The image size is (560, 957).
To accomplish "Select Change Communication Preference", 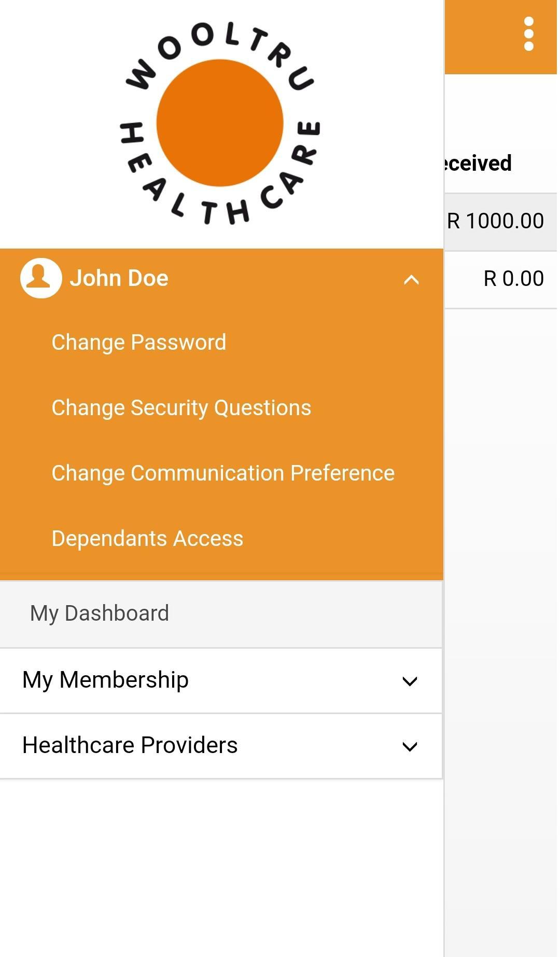I will 223,473.
